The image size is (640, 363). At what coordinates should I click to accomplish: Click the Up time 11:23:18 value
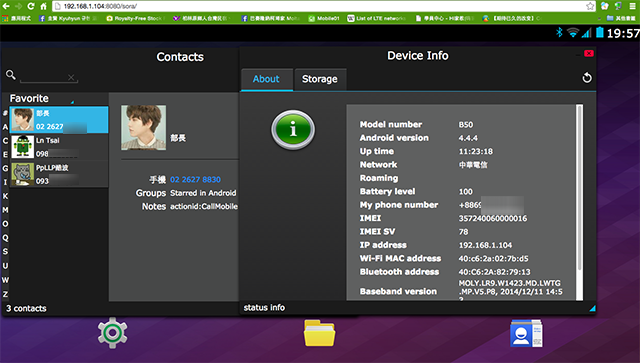click(476, 151)
